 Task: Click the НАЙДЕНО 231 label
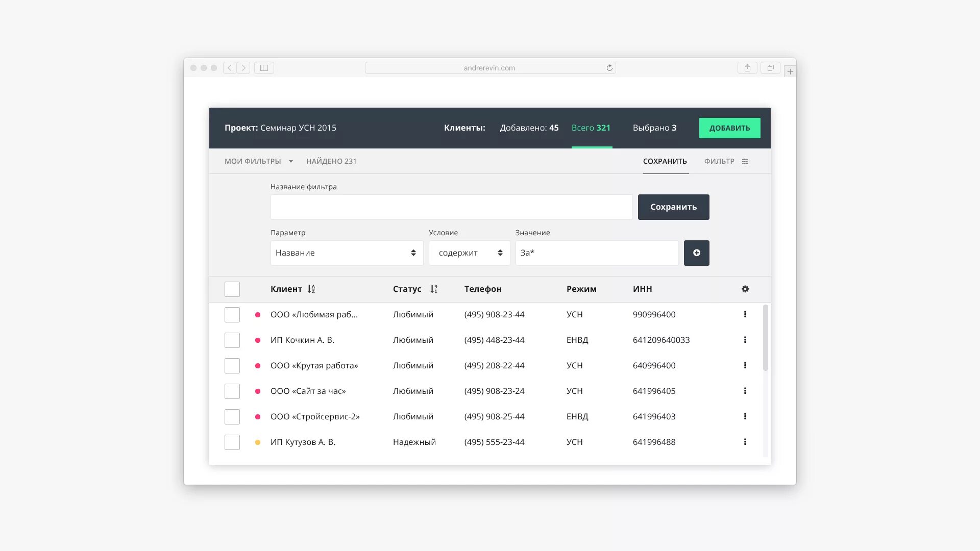(331, 161)
